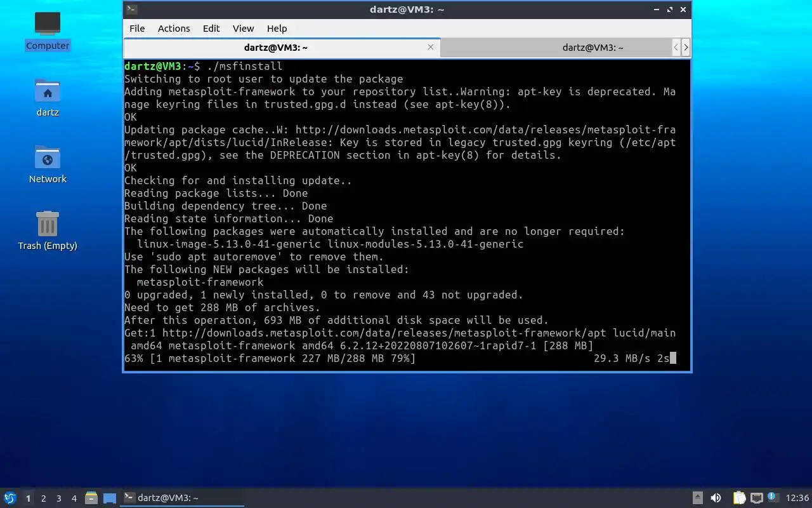This screenshot has height=508, width=812.
Task: Close the terminal window
Action: pos(683,10)
